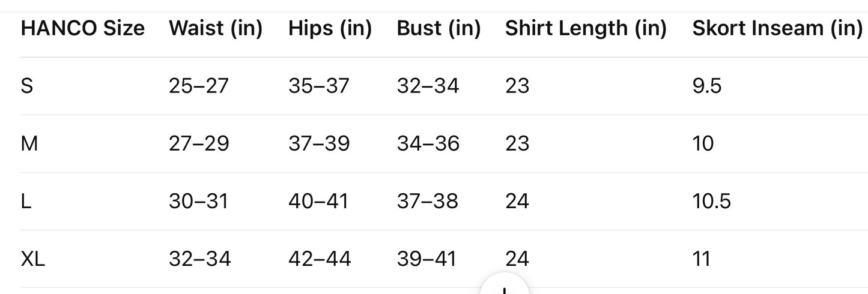The width and height of the screenshot is (868, 294).
Task: Select the Bust (in) column header
Action: pos(439,29)
